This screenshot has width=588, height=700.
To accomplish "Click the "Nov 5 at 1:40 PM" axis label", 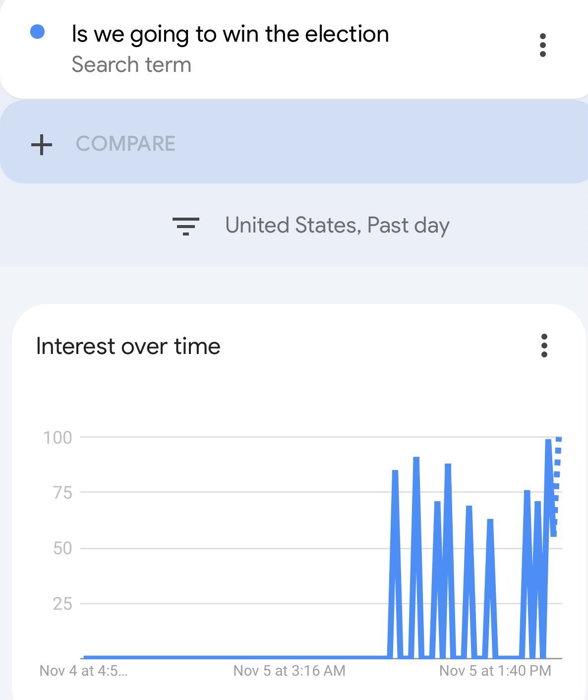I will tap(495, 671).
